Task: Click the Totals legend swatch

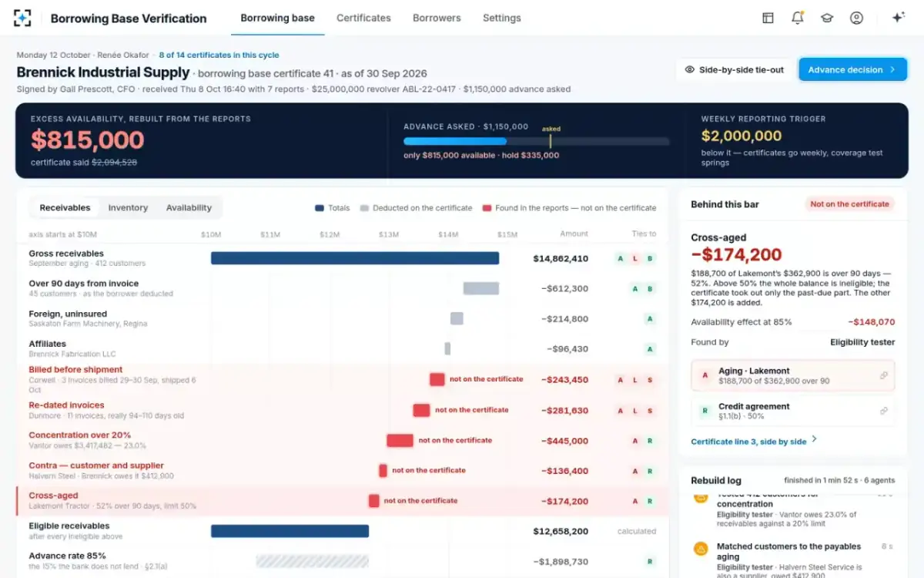Action: pyautogui.click(x=320, y=208)
